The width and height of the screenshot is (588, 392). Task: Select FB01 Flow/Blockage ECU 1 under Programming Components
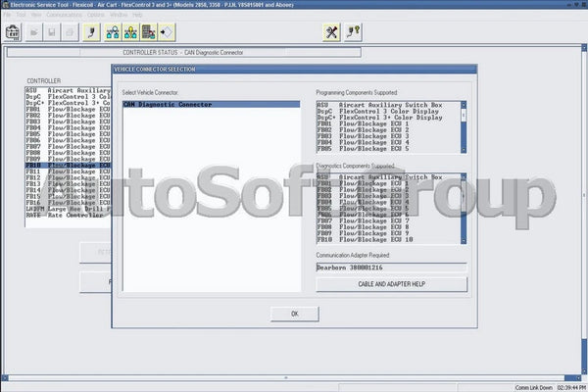pos(380,123)
